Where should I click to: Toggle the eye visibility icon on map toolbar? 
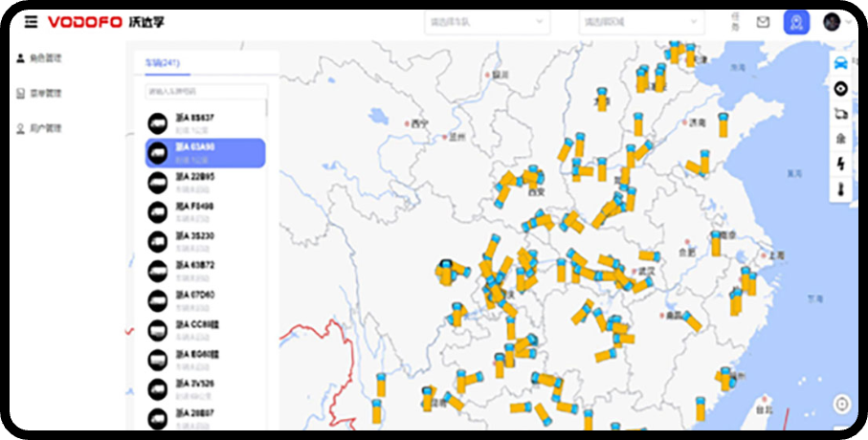[x=840, y=89]
